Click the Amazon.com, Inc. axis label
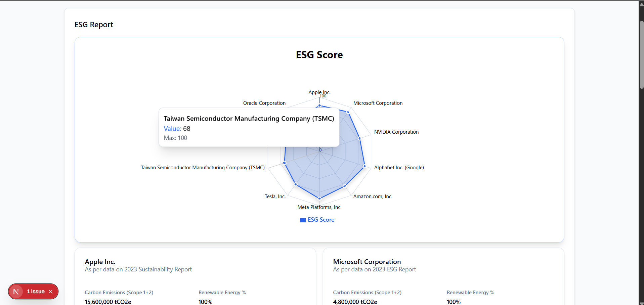Viewport: 644px width, 305px height. [x=373, y=197]
